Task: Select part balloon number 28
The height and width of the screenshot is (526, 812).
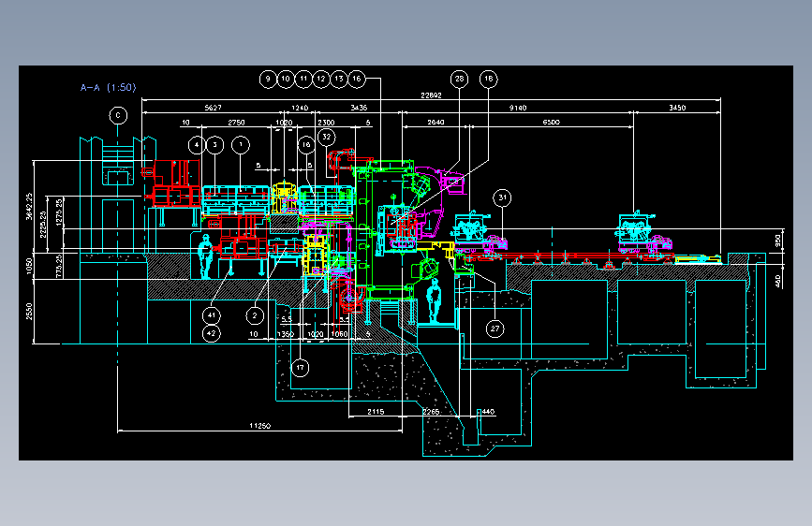Action: pyautogui.click(x=459, y=79)
